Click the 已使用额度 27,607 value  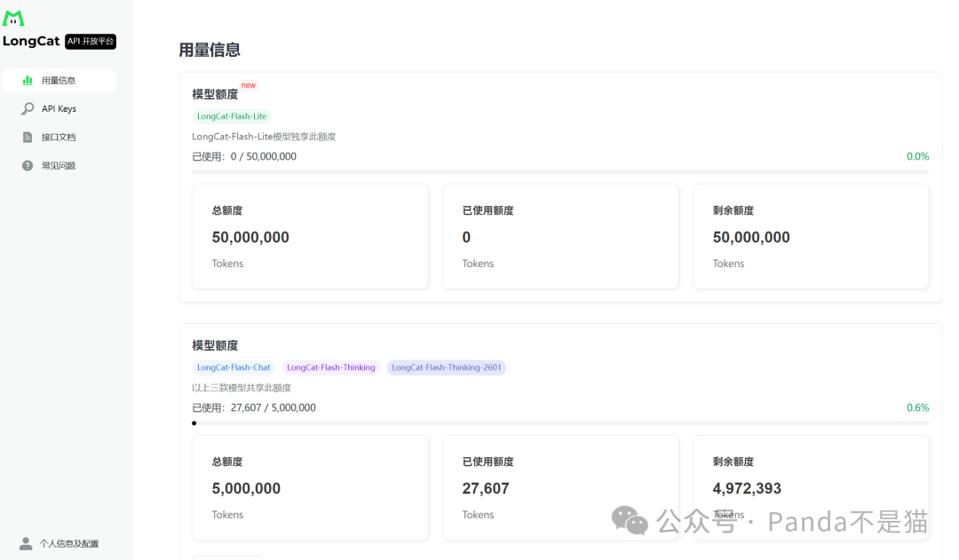coord(486,488)
